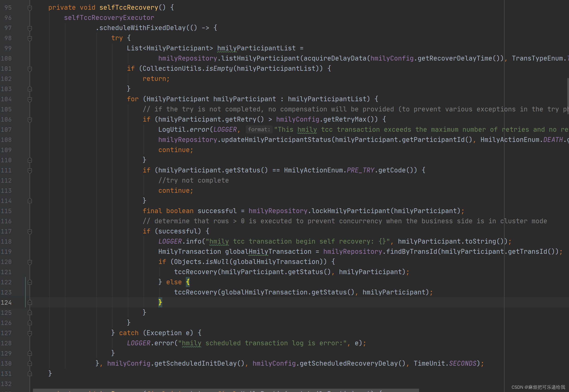This screenshot has width=569, height=392.
Task: Click the fold end marker at line 110
Action: pos(30,160)
